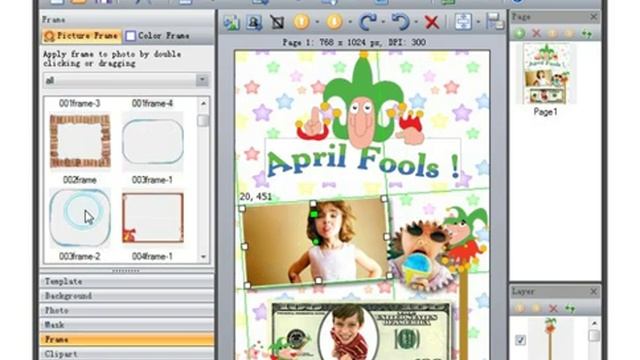640x360 pixels.
Task: Rotate selection clockwise with blue arrow
Action: coord(367,22)
